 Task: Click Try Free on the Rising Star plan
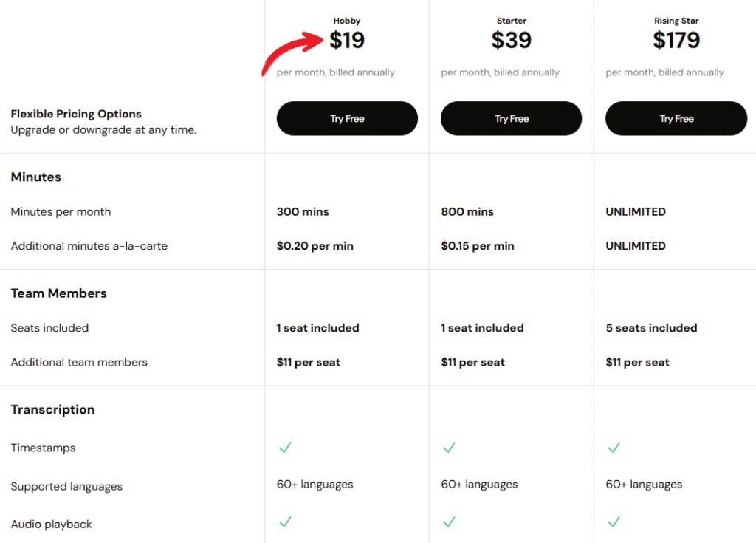coord(676,118)
